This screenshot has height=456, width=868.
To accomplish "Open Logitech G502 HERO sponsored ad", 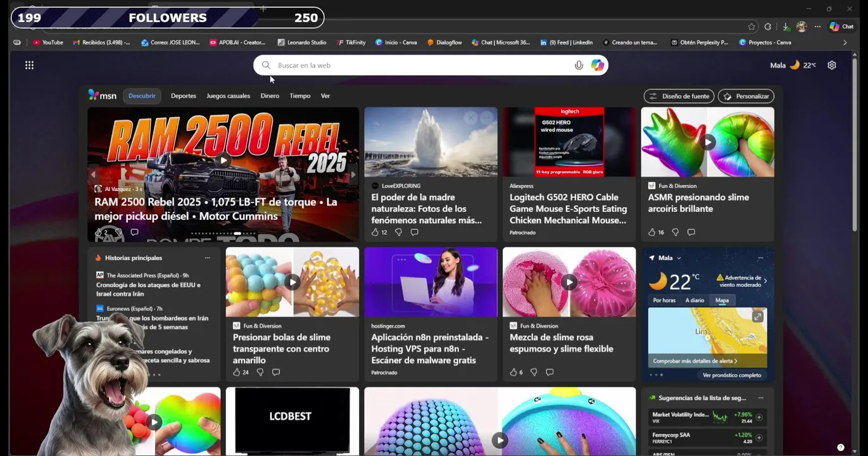I will tap(569, 208).
